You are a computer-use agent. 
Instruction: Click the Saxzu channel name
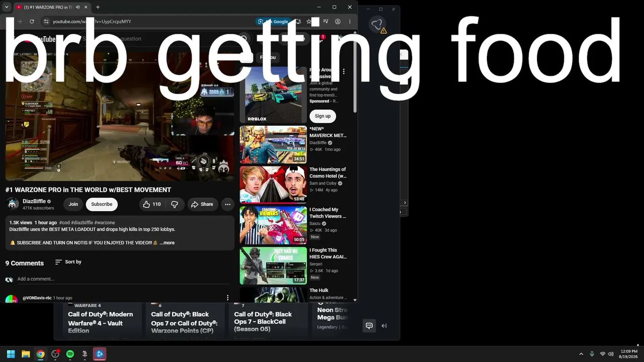(x=315, y=224)
